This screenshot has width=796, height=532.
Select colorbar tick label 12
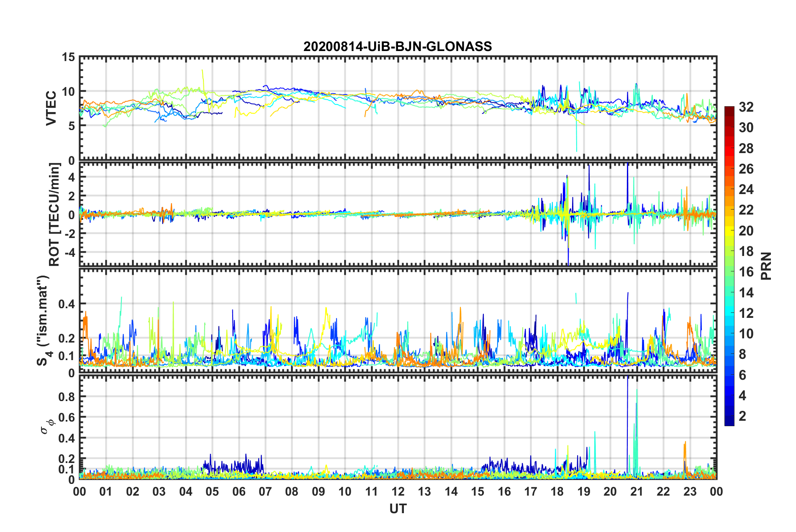tap(746, 313)
